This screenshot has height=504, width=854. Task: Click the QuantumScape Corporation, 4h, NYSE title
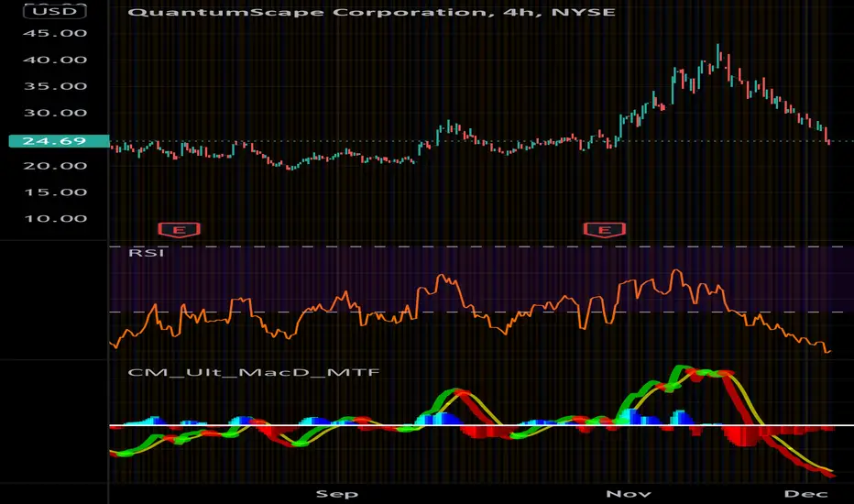pos(371,12)
